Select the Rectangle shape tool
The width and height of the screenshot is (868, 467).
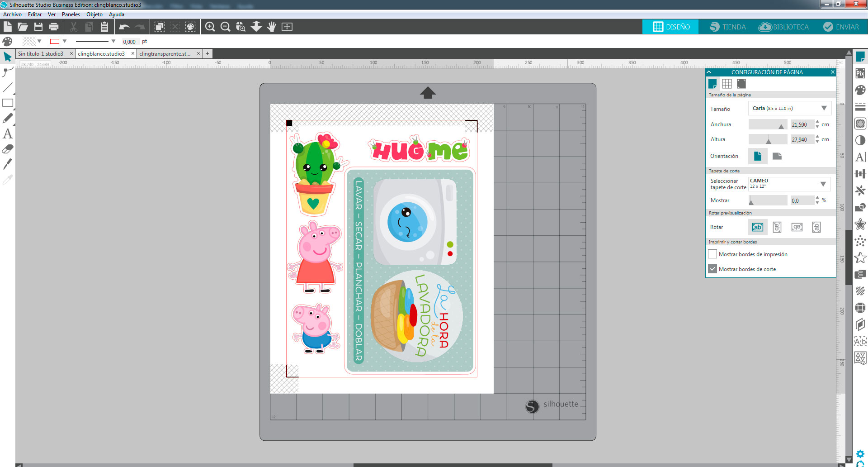8,103
